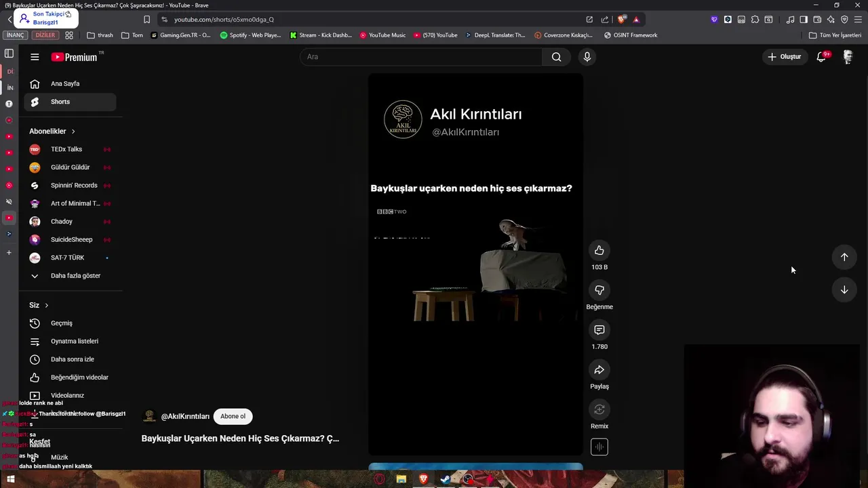This screenshot has height=488, width=868.
Task: Open Remix options for this Short
Action: coord(599,409)
